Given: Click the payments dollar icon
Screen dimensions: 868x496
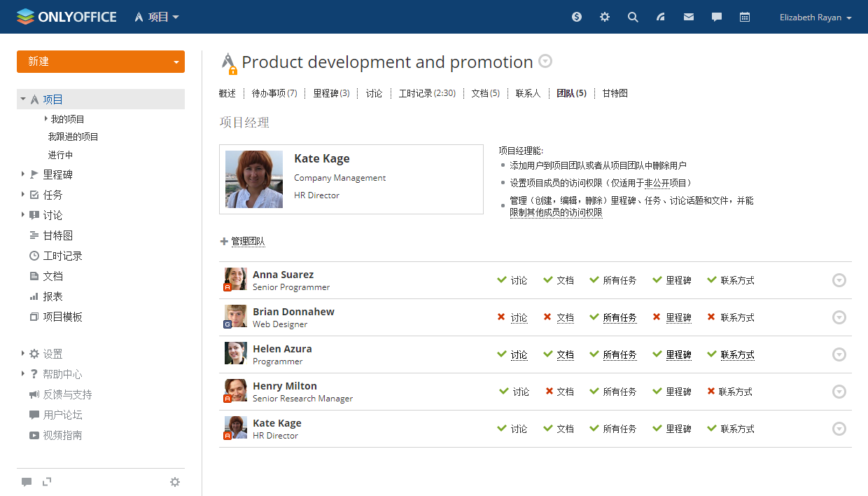Looking at the screenshot, I should [x=577, y=17].
